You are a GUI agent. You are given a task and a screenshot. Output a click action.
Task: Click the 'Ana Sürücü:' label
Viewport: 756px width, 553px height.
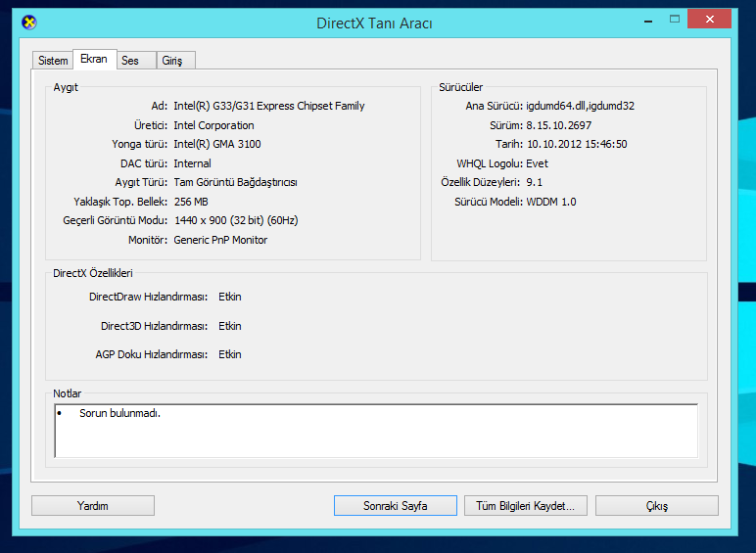tap(494, 106)
